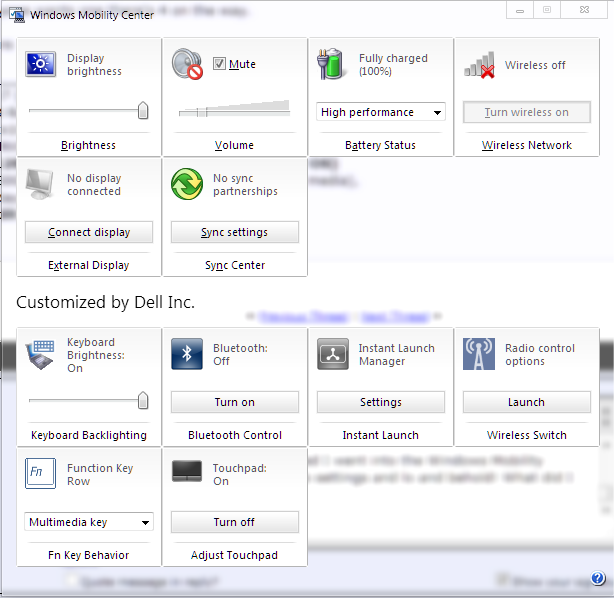Click the Volume slider track
This screenshot has height=598, width=614.
234,113
